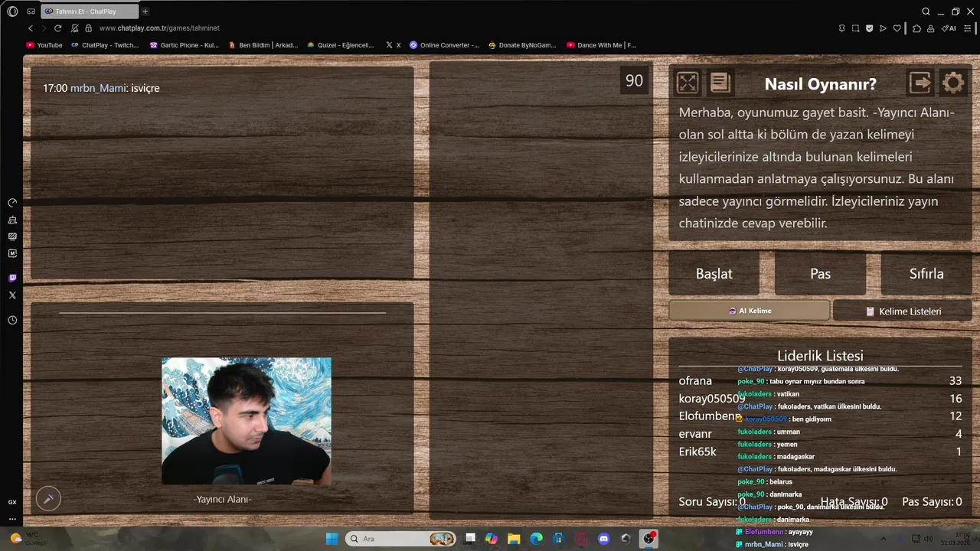Open File Explorer from taskbar
980x551 pixels.
pos(514,539)
